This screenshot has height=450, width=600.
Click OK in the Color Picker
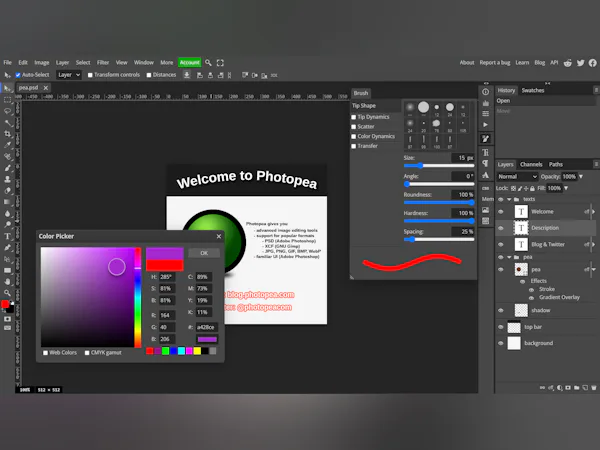click(204, 253)
